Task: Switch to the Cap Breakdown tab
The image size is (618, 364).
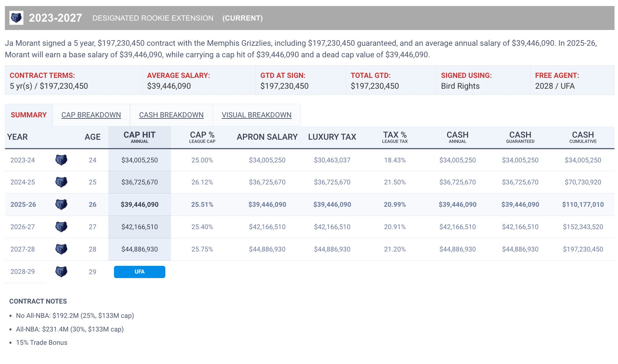Action: 91,115
